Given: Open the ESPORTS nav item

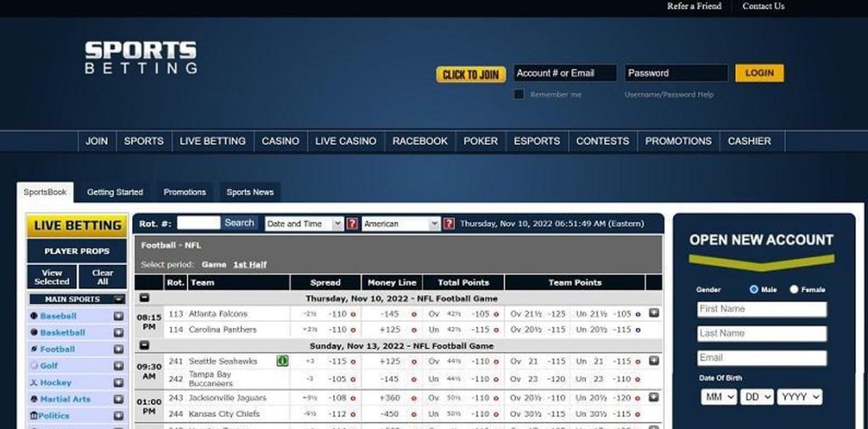Looking at the screenshot, I should pyautogui.click(x=537, y=141).
